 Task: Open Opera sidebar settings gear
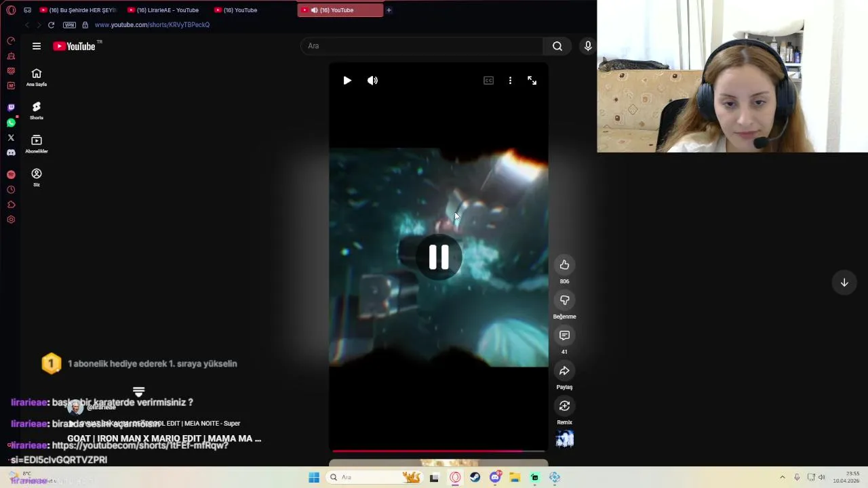11,220
